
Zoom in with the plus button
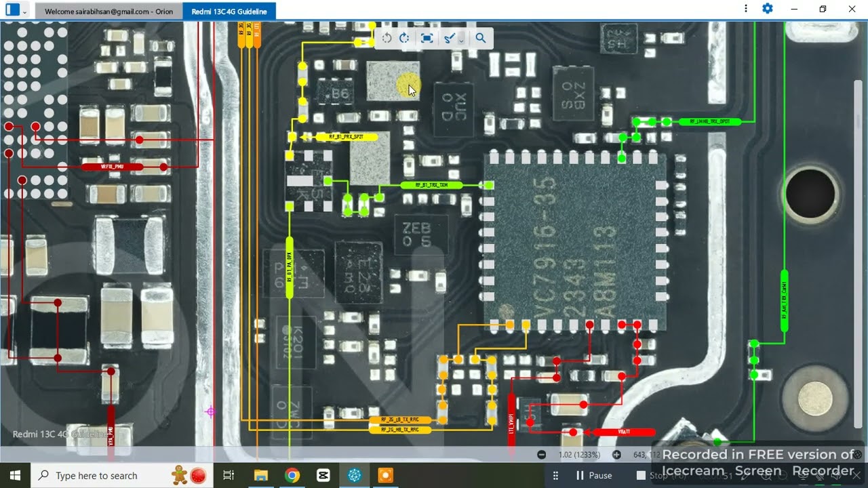(616, 455)
